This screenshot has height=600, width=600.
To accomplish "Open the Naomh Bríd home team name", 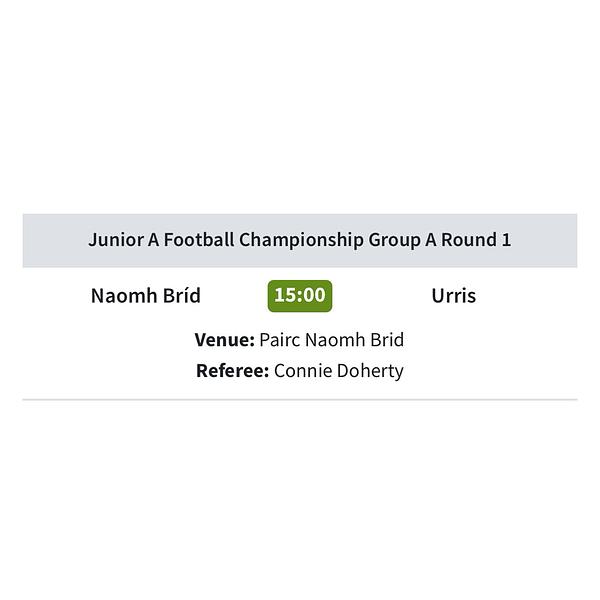I will (x=146, y=296).
